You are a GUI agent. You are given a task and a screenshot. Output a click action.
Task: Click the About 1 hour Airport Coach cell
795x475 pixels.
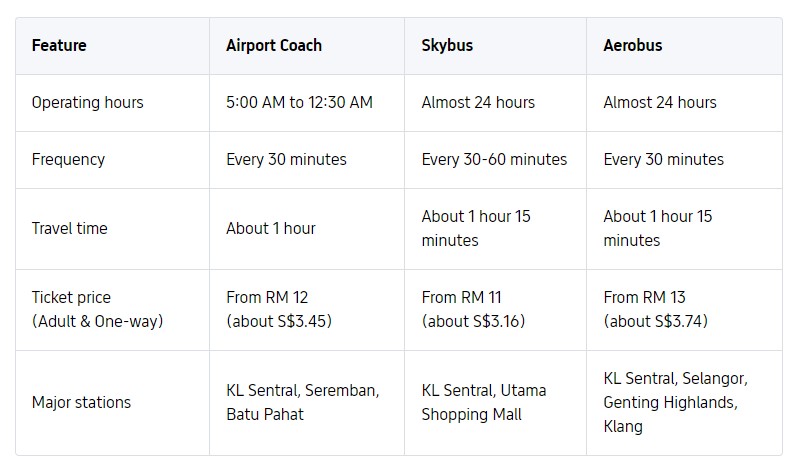click(x=271, y=228)
